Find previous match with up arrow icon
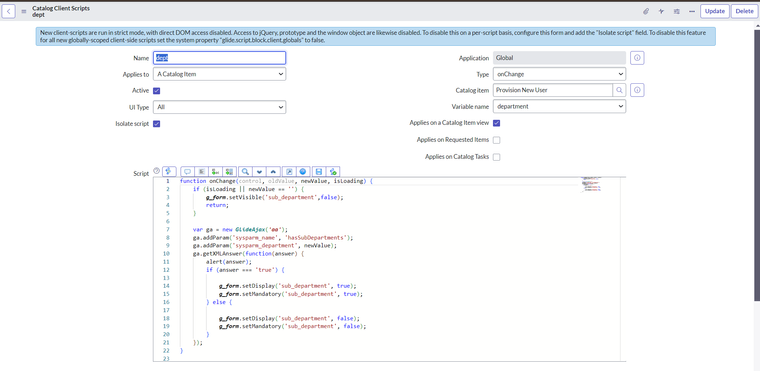 tap(273, 172)
